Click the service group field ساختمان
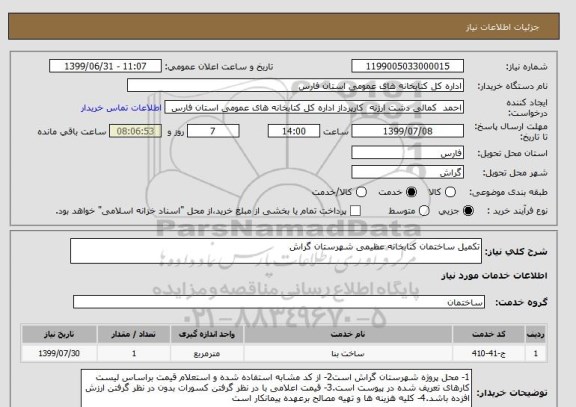The image size is (576, 407). (279, 302)
